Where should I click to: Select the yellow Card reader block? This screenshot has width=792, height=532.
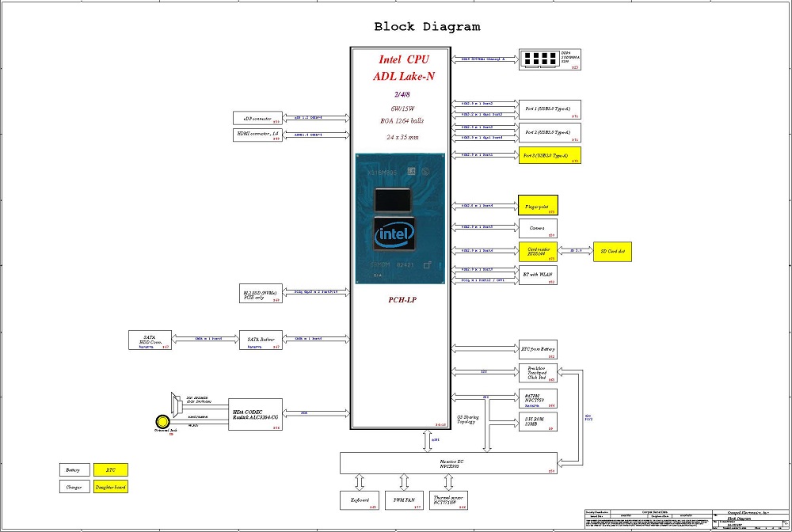pyautogui.click(x=538, y=252)
